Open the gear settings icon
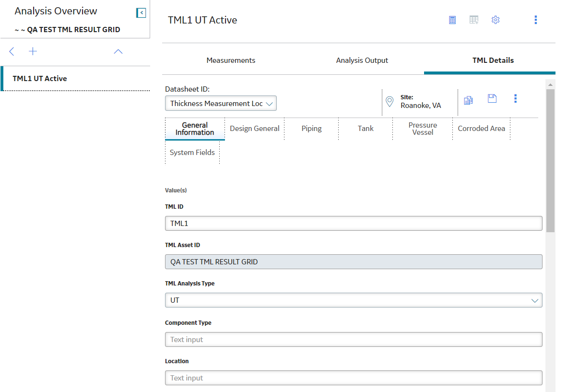The width and height of the screenshot is (567, 392). 496,20
